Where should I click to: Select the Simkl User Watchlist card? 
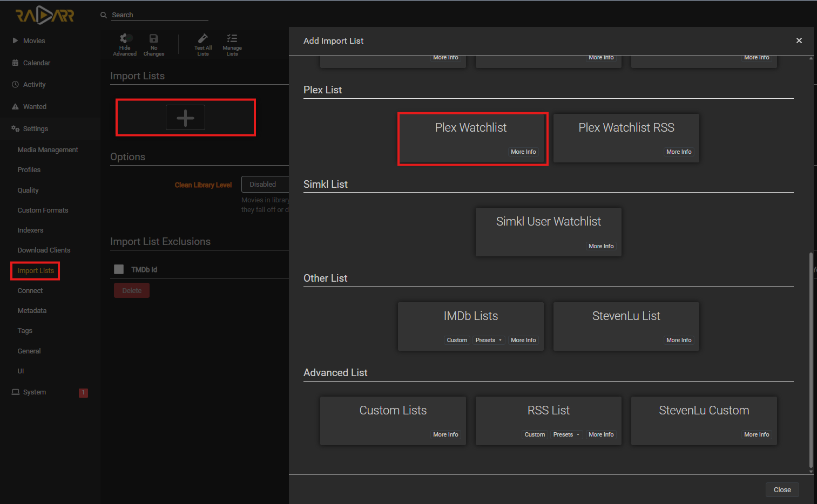(x=549, y=232)
